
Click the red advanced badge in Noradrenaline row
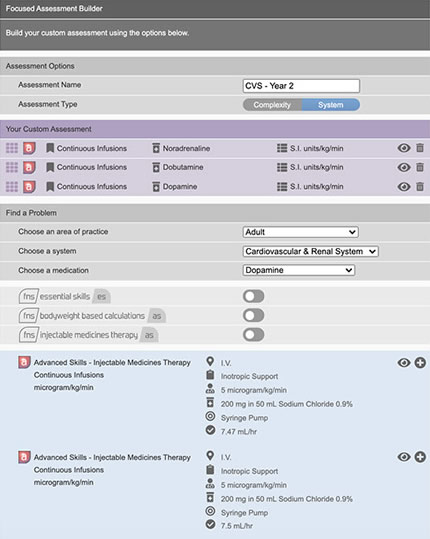(x=29, y=148)
